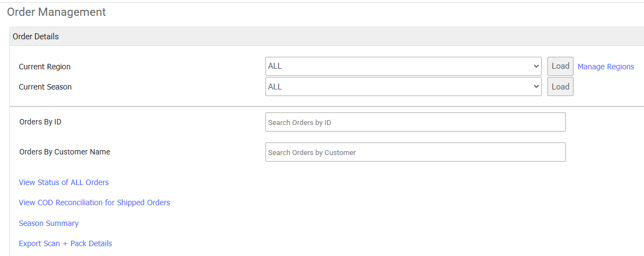The width and height of the screenshot is (644, 256).
Task: Open the Current Season combo box
Action: [x=403, y=87]
